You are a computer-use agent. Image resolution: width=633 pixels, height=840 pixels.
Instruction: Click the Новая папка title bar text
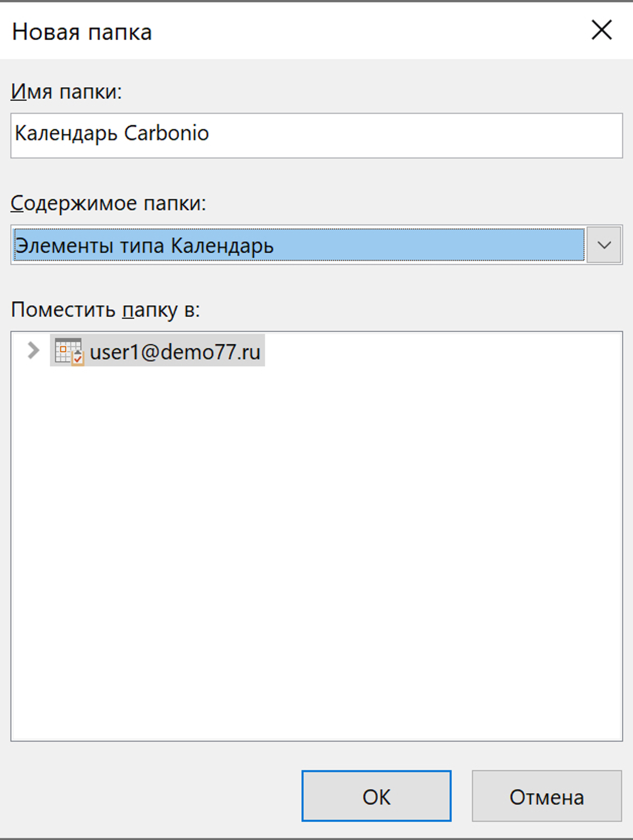click(x=82, y=32)
